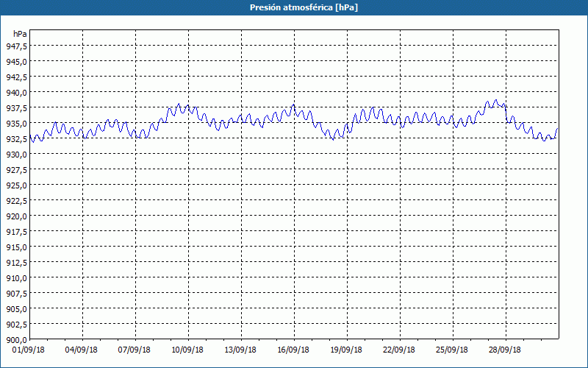Click the 907,5 y-axis value
The image size is (588, 368).
click(x=16, y=293)
